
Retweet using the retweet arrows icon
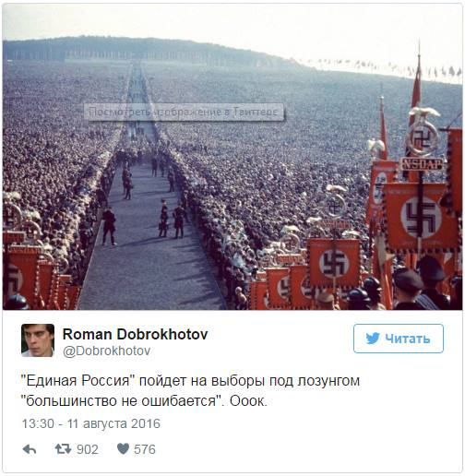pyautogui.click(x=63, y=449)
